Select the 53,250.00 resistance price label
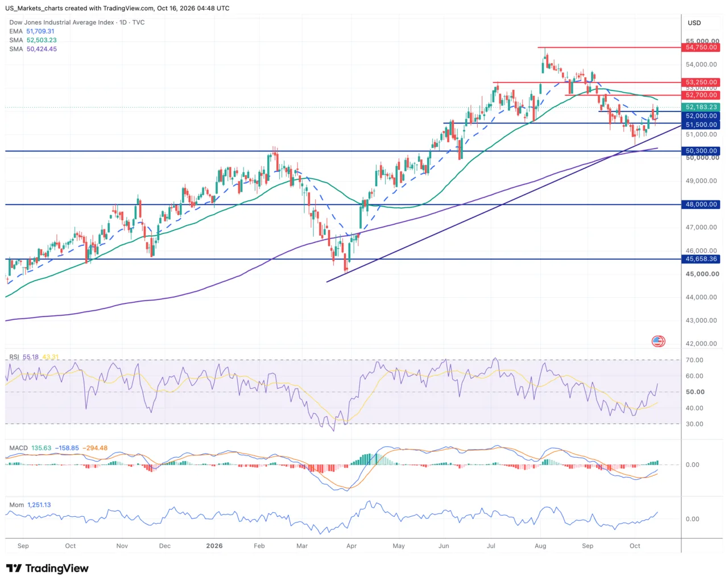This screenshot has width=728, height=584. (x=701, y=82)
